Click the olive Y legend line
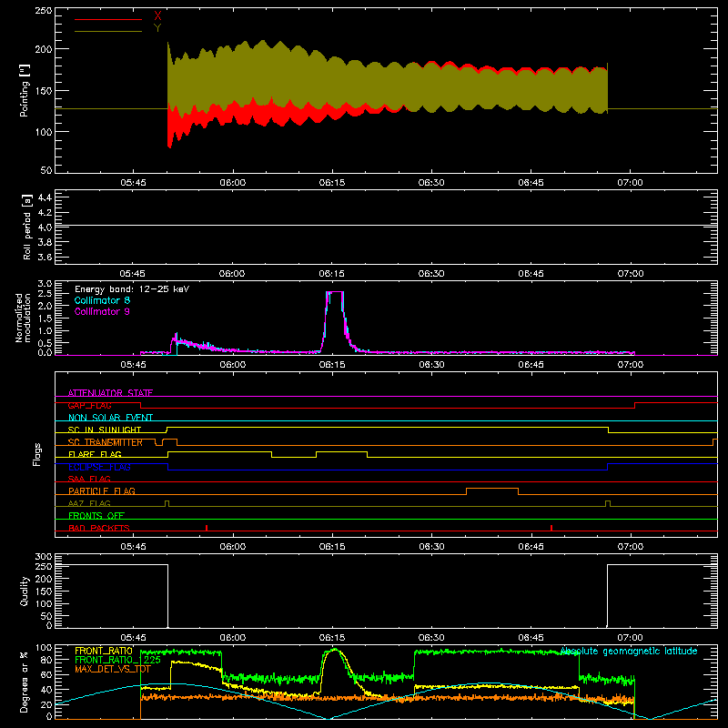The image size is (728, 728). click(x=108, y=31)
